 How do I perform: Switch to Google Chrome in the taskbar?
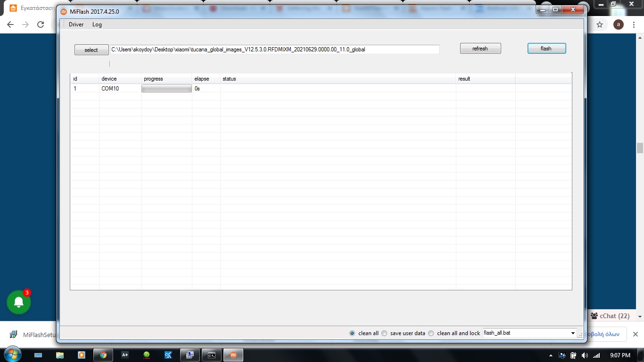[x=103, y=355]
